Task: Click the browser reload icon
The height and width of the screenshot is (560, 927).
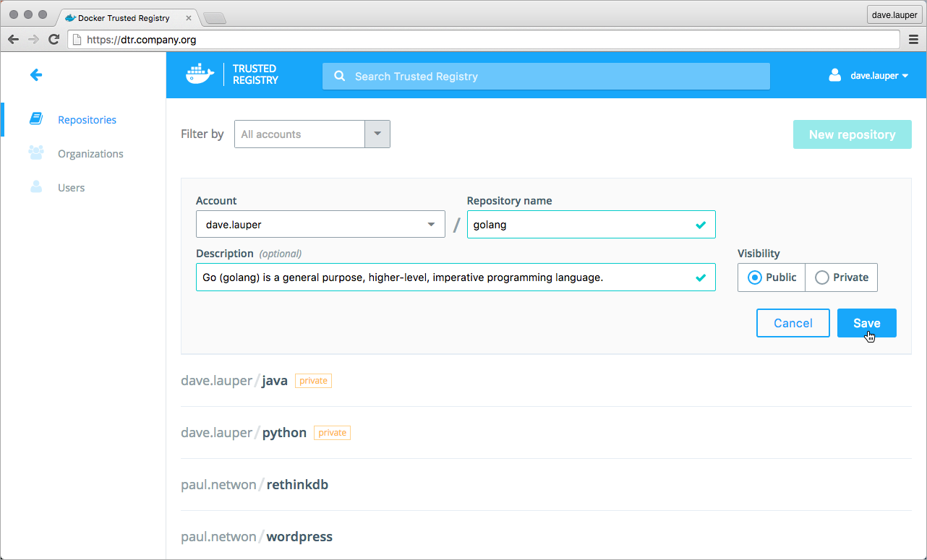Action: [x=54, y=40]
